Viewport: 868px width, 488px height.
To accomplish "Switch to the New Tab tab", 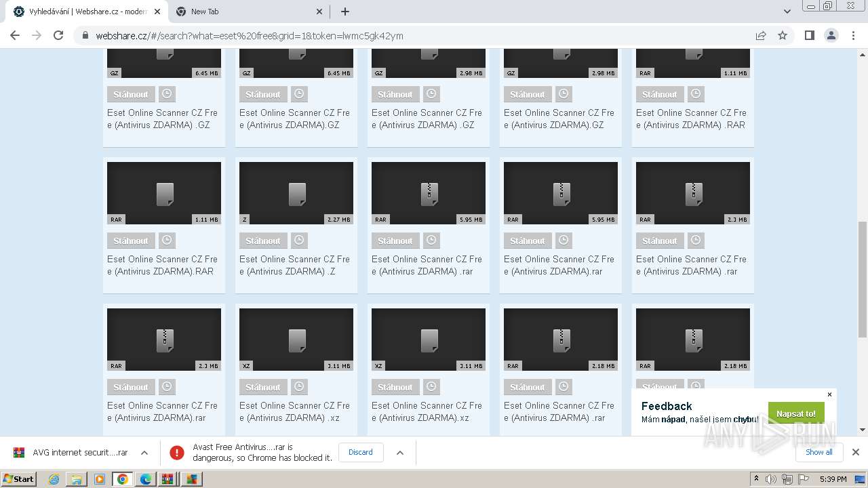I will (249, 12).
